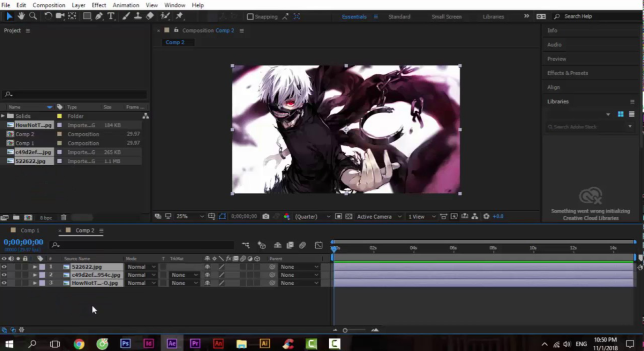Open the 1 View layout dropdown
Screen dimensions: 644x351
tap(422, 216)
